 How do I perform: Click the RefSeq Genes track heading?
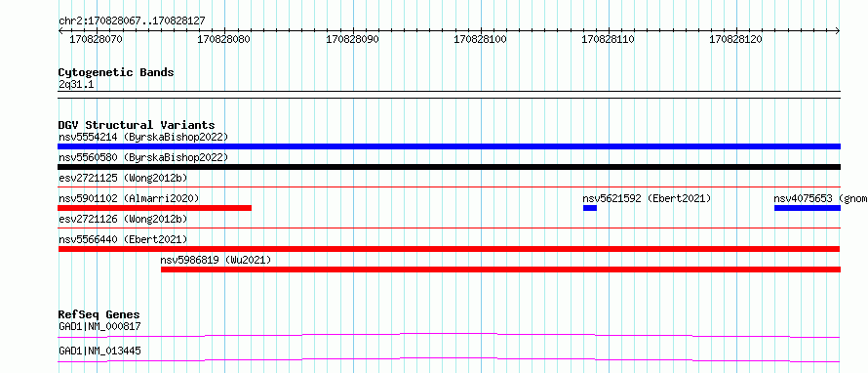[99, 314]
